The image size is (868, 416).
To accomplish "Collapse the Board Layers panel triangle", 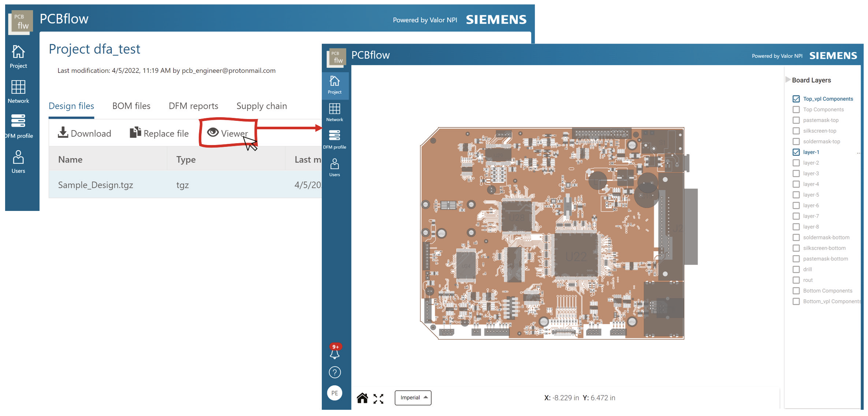I will (787, 80).
